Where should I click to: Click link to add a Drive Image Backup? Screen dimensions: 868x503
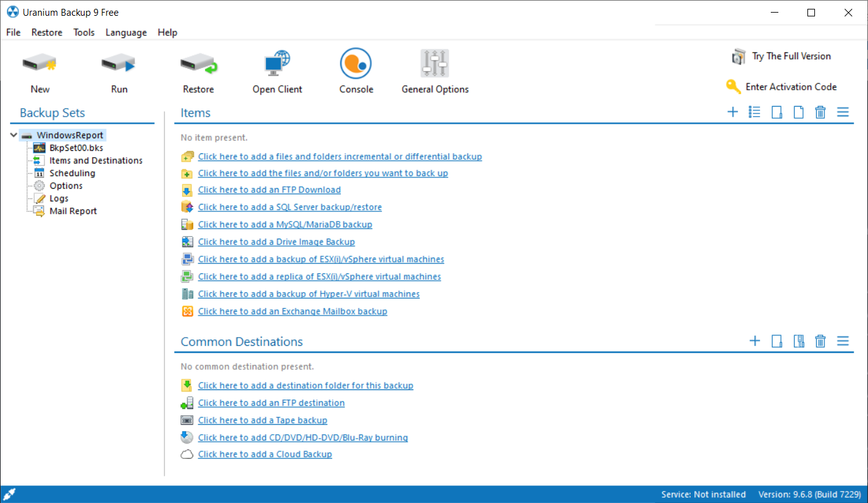point(276,242)
